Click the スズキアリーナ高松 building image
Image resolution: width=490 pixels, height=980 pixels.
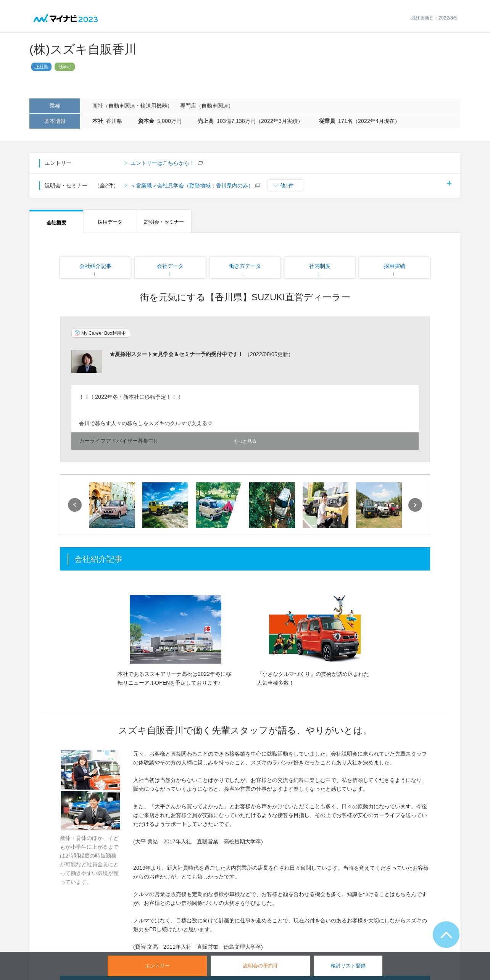pyautogui.click(x=176, y=629)
